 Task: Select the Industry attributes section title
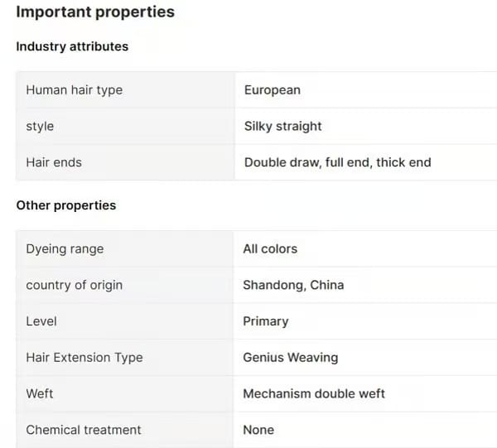(72, 47)
